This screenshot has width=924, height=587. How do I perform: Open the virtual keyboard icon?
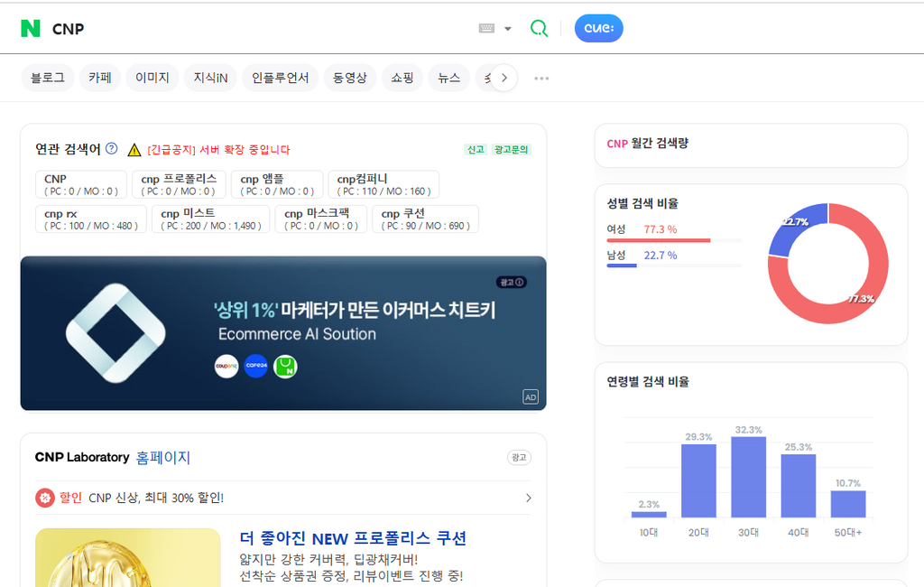coord(486,28)
